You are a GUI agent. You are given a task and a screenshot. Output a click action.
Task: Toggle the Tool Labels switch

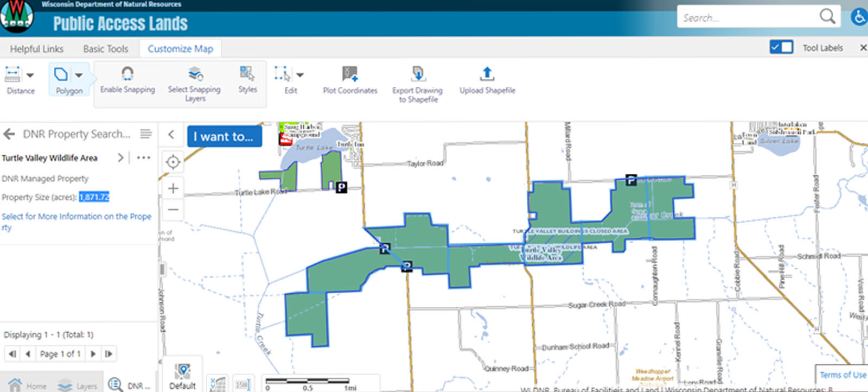(781, 47)
